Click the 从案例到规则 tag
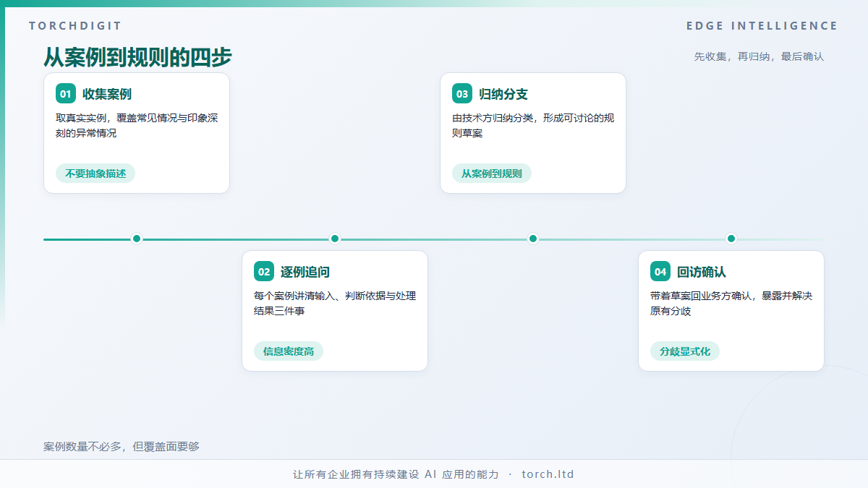The width and height of the screenshot is (868, 488). click(492, 174)
